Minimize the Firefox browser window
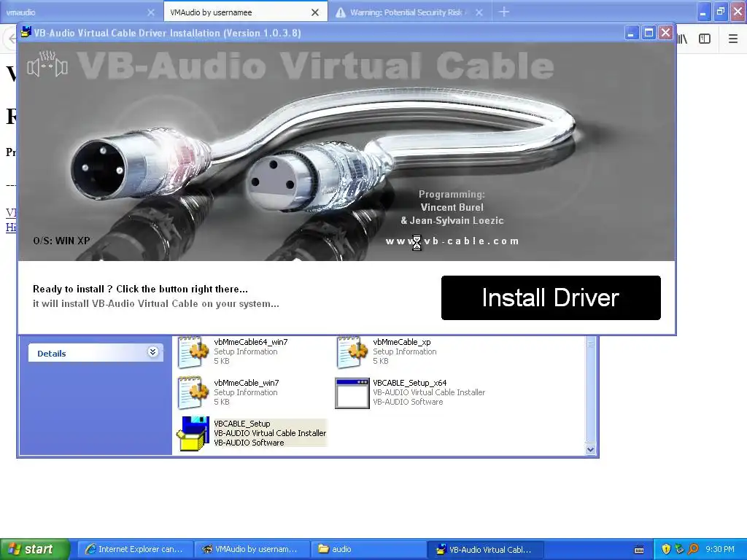 [x=703, y=12]
